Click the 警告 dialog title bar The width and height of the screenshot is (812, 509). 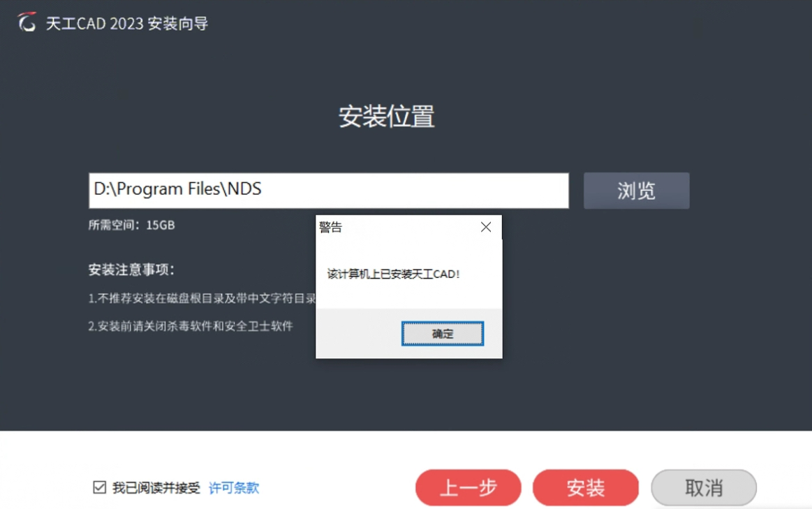click(396, 227)
